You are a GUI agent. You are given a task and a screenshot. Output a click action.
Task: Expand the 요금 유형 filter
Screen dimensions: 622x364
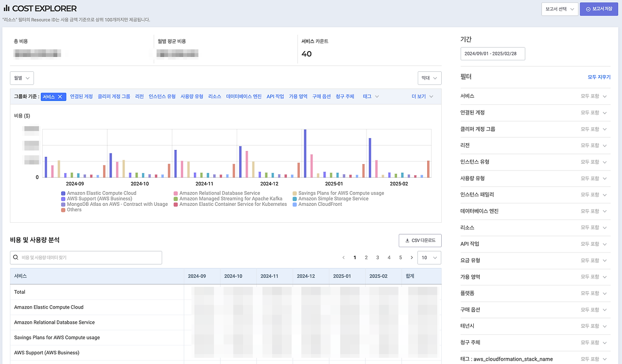pos(536,261)
